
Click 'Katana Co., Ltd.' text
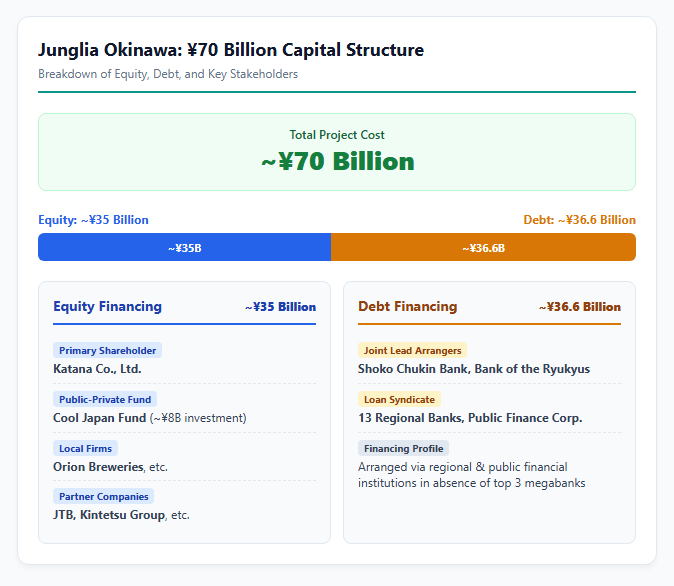click(x=97, y=369)
